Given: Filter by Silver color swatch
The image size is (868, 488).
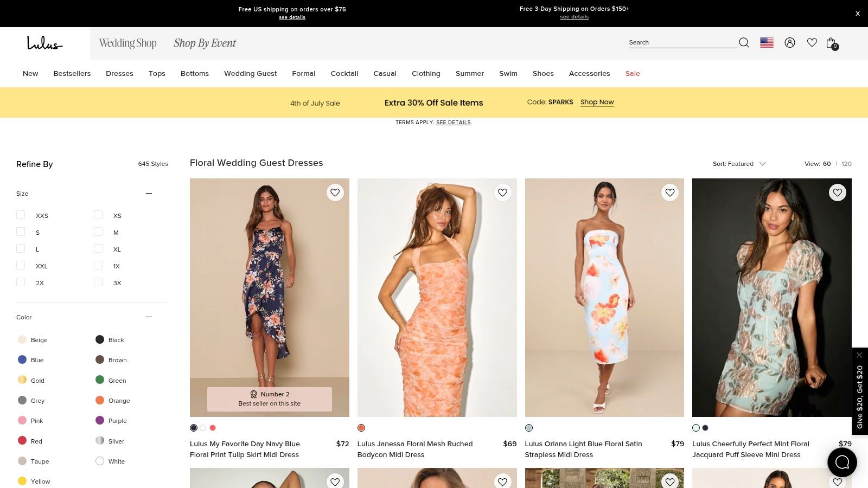Looking at the screenshot, I should tap(100, 440).
